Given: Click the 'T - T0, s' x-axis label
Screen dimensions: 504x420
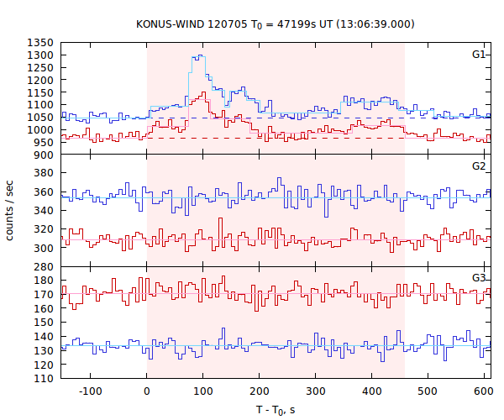Looking at the screenshot, I should tap(276, 410).
